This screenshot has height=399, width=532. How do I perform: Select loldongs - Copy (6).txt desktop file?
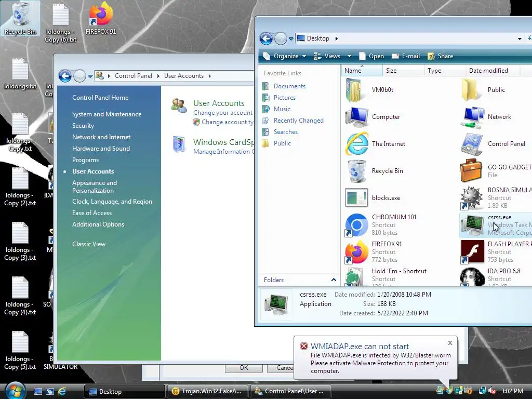(60, 23)
